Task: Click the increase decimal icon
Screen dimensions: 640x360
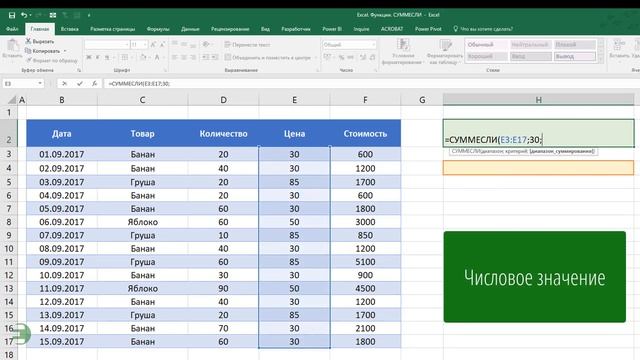Action: [363, 58]
